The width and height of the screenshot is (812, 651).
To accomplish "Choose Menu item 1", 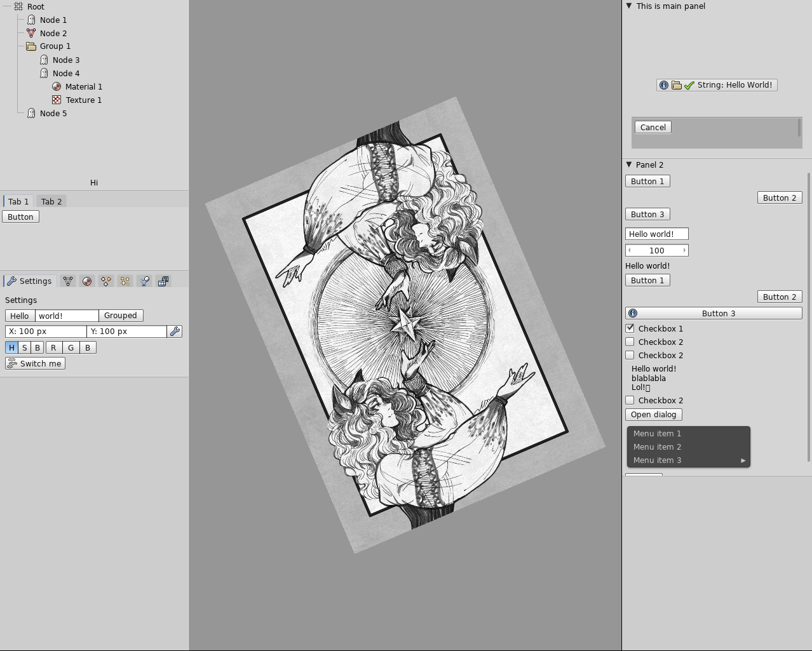I will pos(689,433).
